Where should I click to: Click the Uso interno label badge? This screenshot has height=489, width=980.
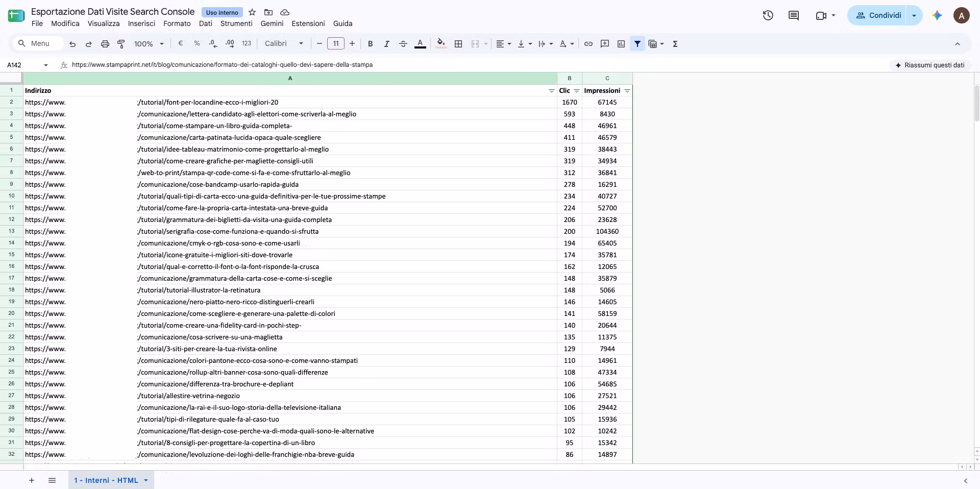222,12
